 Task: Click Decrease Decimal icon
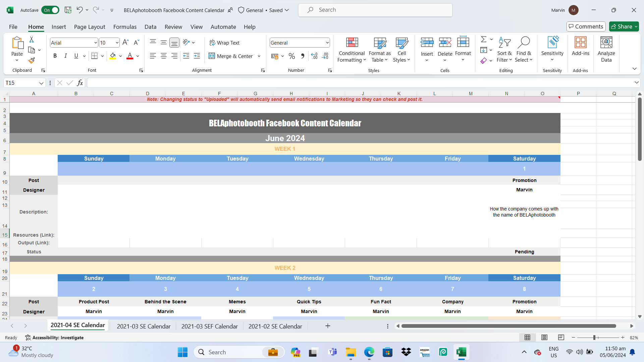[x=325, y=56]
